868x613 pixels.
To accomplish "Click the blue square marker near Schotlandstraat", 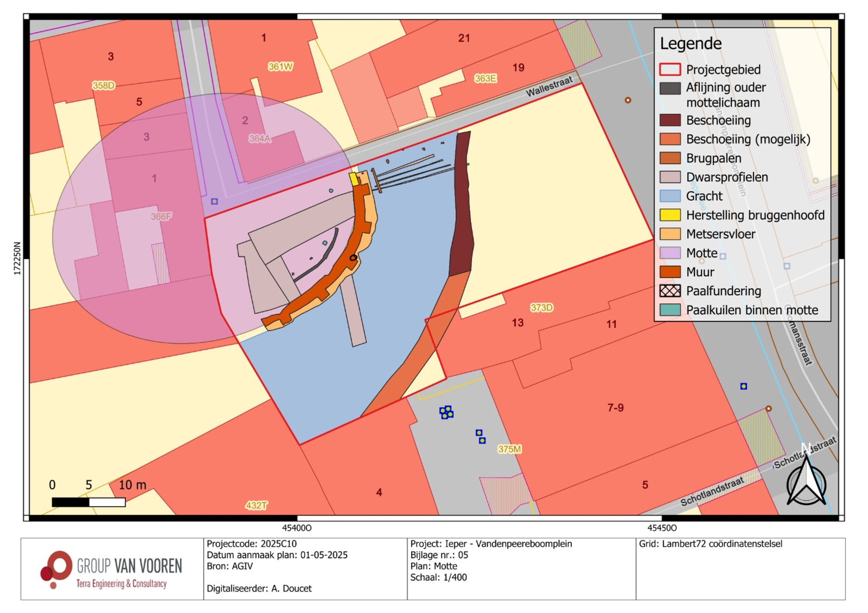I will point(743,386).
